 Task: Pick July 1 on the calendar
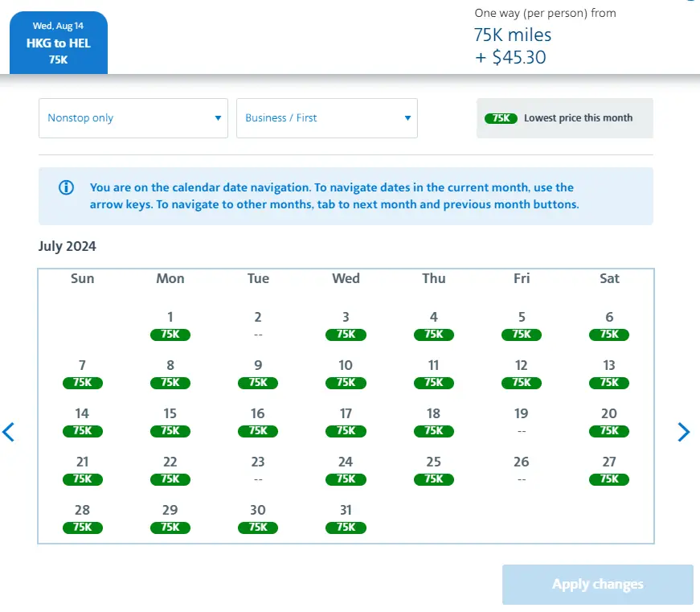(x=170, y=325)
